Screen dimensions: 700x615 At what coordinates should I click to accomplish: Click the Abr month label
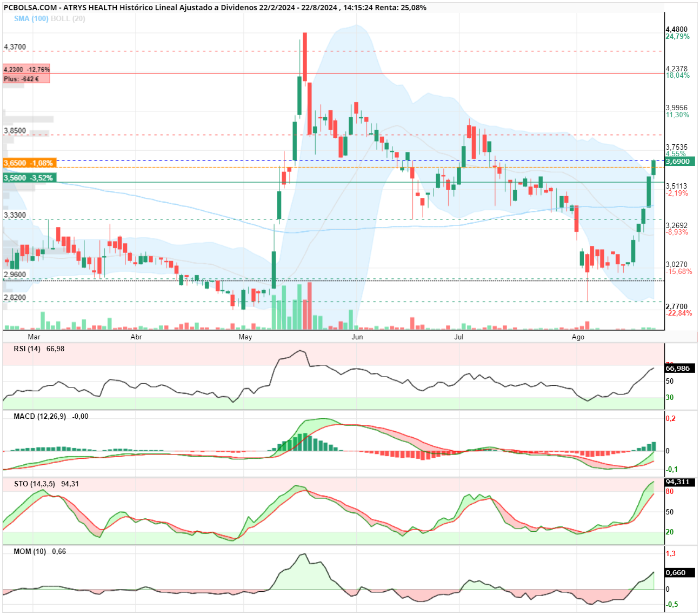[136, 337]
